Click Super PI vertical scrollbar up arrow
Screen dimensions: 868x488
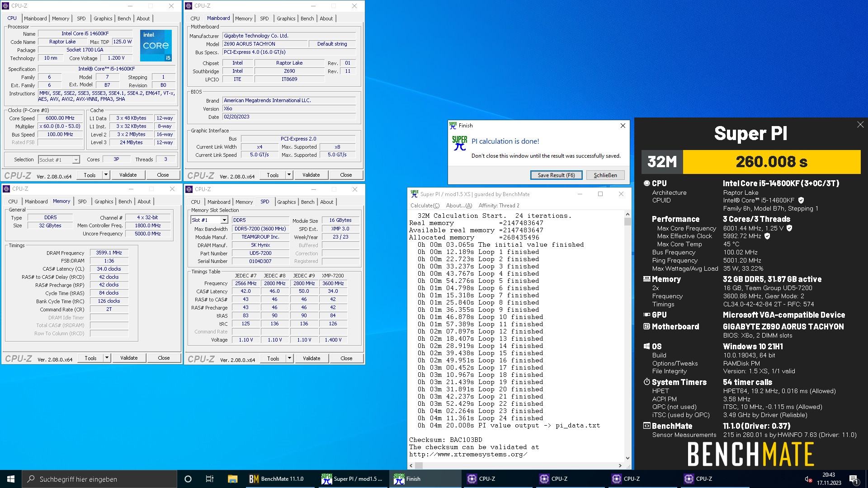tap(627, 214)
